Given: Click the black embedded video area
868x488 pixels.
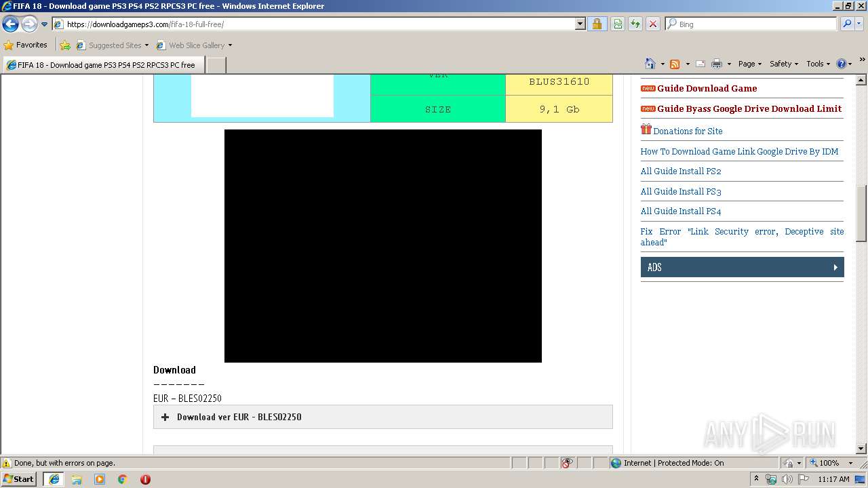Looking at the screenshot, I should tap(383, 246).
